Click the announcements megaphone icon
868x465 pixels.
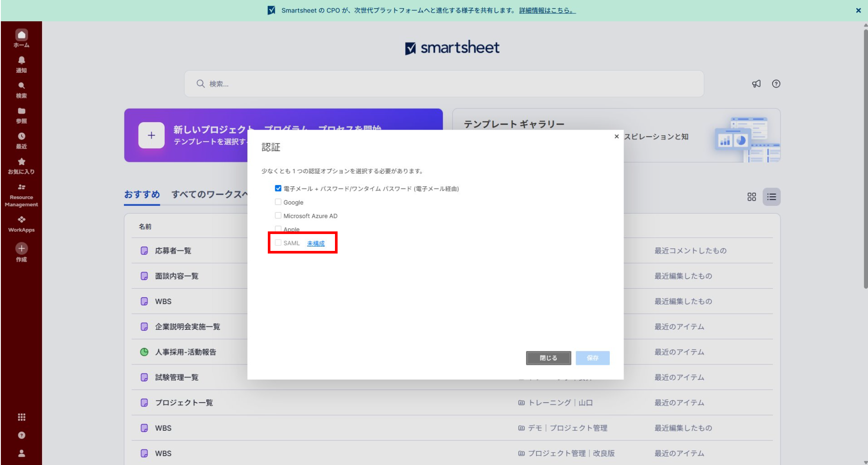756,84
